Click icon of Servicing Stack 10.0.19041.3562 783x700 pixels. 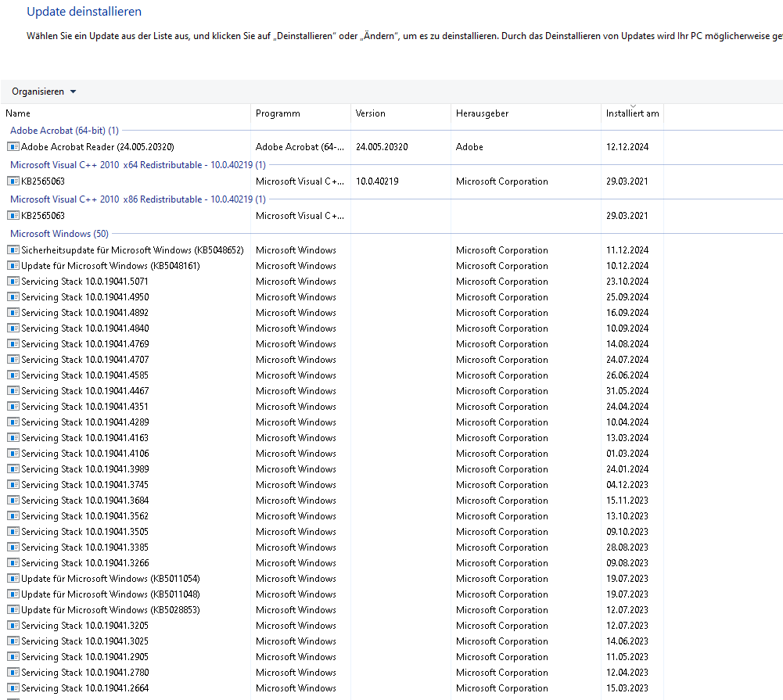(13, 515)
